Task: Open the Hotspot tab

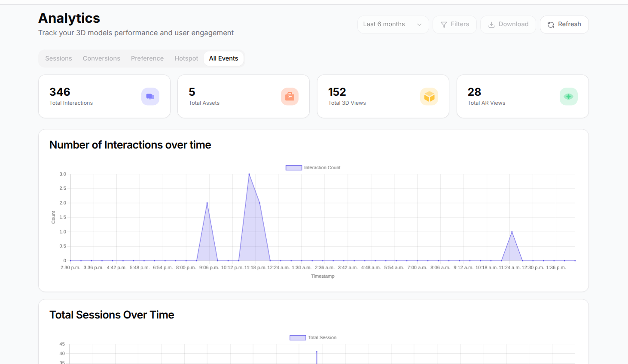Action: point(186,58)
